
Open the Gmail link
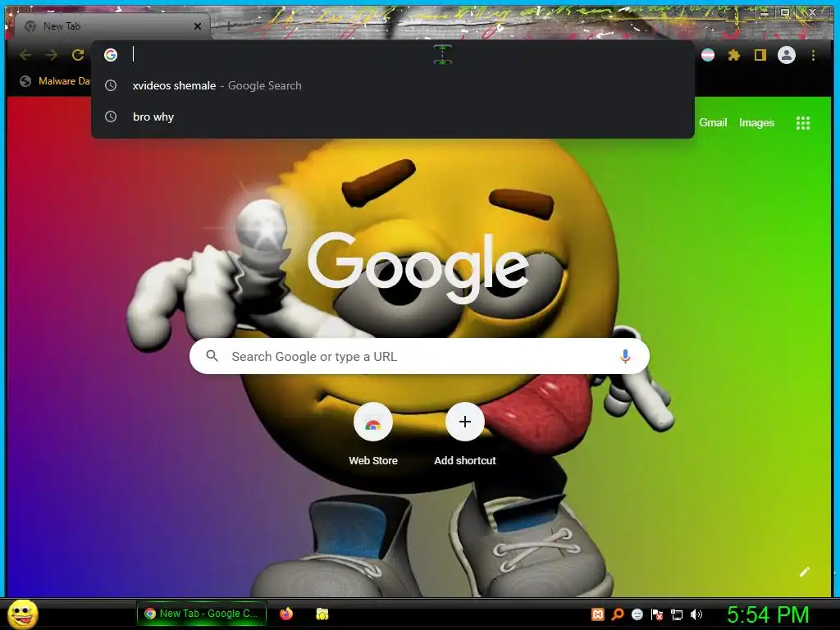(713, 123)
